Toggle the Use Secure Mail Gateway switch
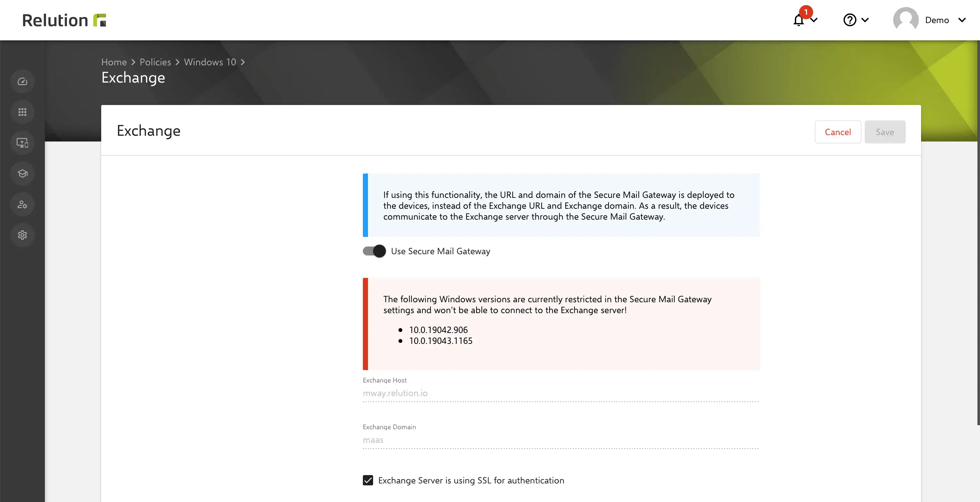This screenshot has width=980, height=502. [374, 251]
